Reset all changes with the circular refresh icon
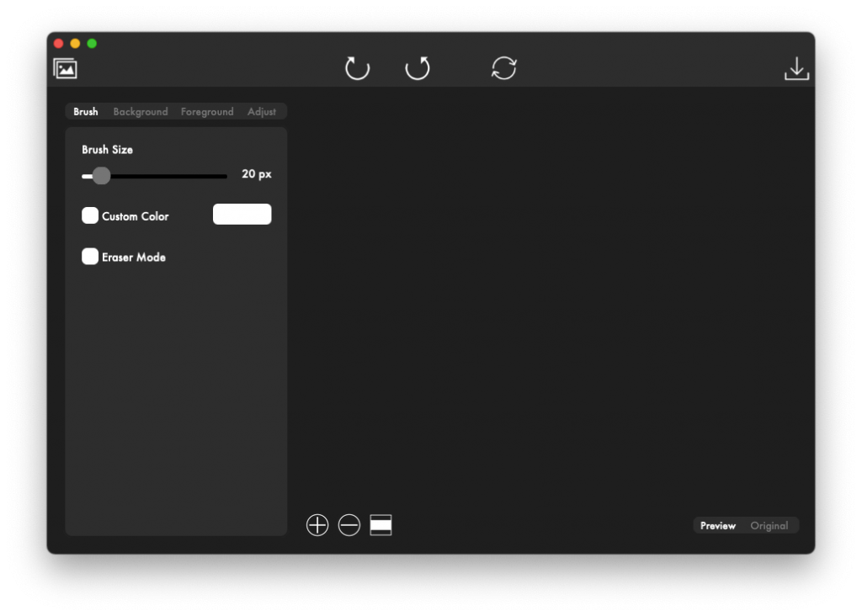Image resolution: width=862 pixels, height=616 pixels. (503, 68)
